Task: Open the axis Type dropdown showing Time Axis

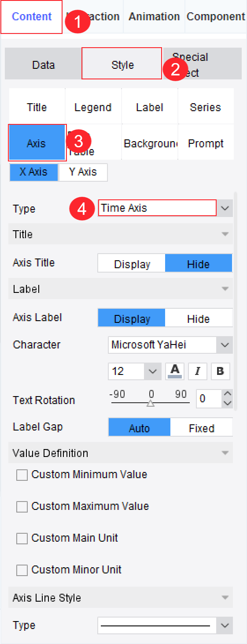Action: coord(225,208)
